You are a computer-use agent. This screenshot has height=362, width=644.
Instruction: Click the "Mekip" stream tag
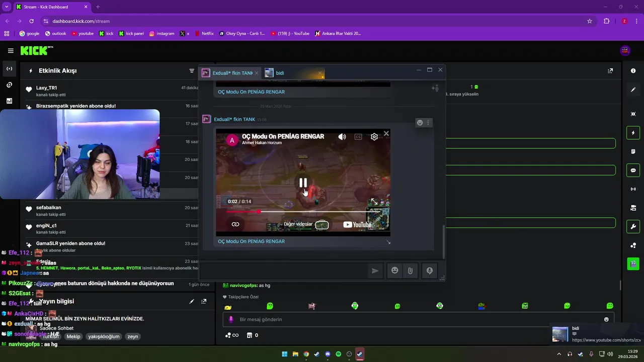click(73, 337)
